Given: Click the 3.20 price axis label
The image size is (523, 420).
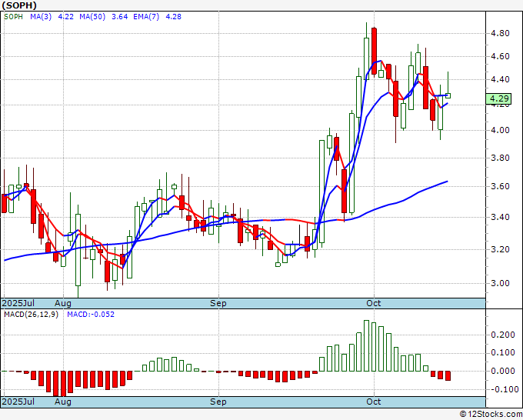Looking at the screenshot, I should tap(500, 249).
